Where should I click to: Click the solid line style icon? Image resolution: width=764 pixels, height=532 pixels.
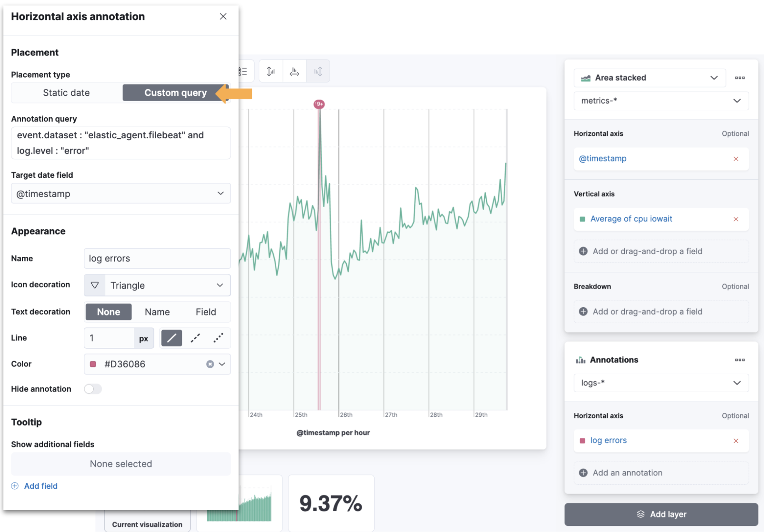pyautogui.click(x=171, y=338)
